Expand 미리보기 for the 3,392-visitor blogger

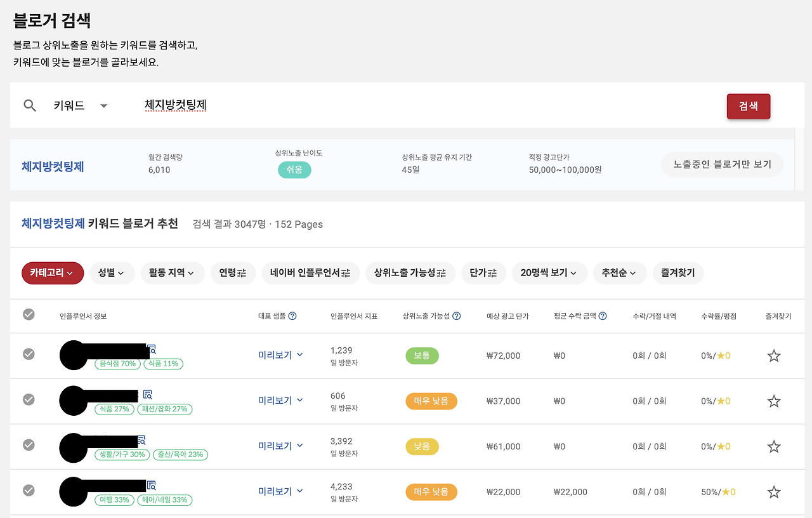click(281, 446)
